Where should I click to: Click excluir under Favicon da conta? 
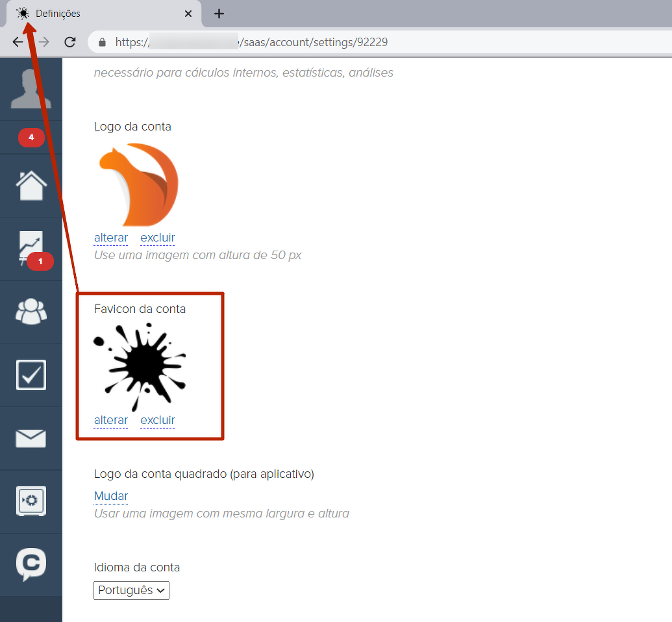[157, 420]
